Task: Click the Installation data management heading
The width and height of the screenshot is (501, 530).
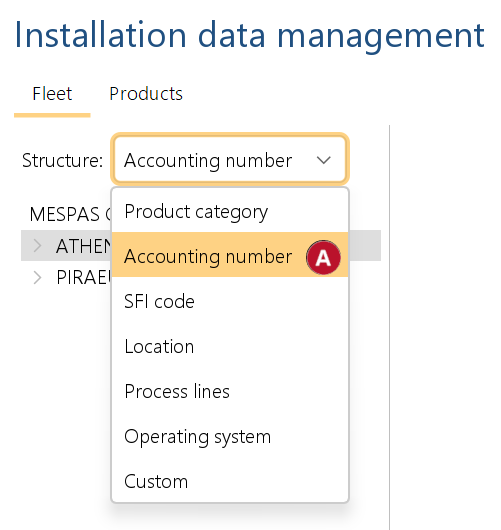Action: (x=250, y=35)
